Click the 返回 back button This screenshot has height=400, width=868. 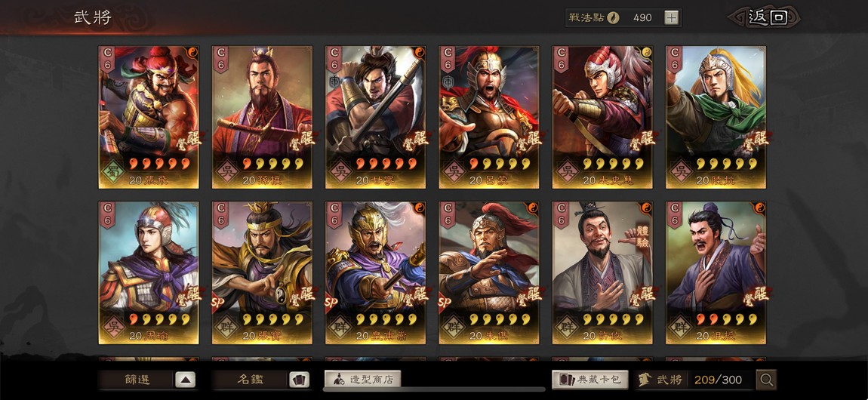[x=765, y=17]
